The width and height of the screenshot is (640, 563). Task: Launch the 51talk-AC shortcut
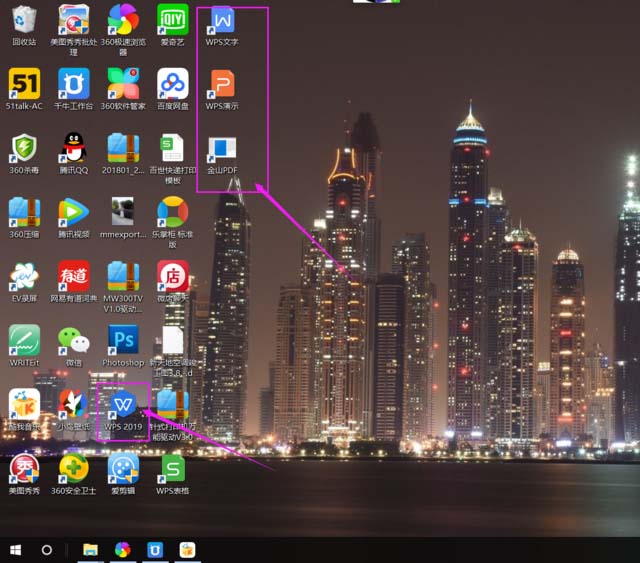coord(24,84)
